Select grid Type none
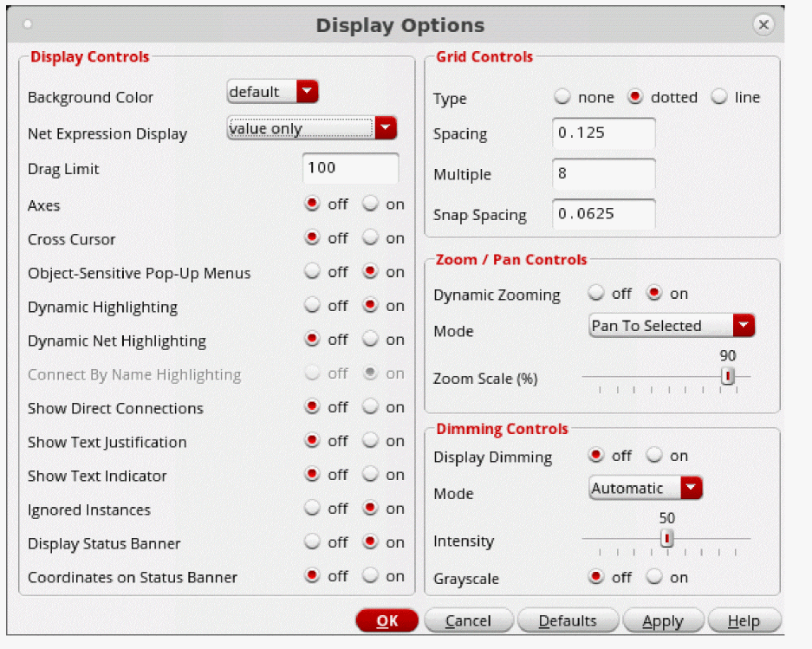812x649 pixels. [x=562, y=97]
